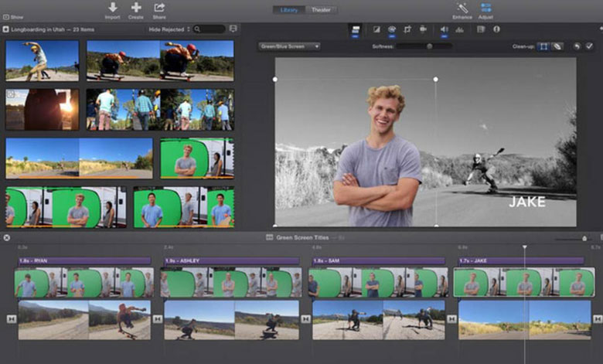This screenshot has width=603, height=364.
Task: Select browser clip of blue sky landscape
Action: pos(79,158)
